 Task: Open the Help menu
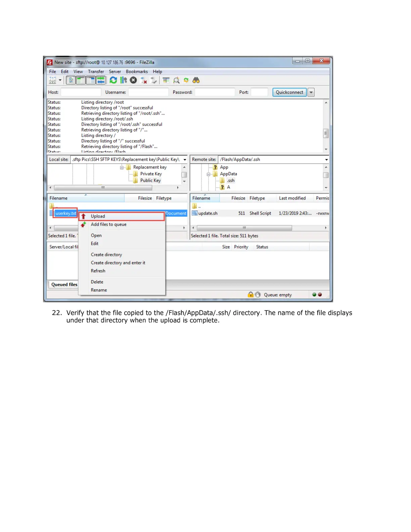157,72
